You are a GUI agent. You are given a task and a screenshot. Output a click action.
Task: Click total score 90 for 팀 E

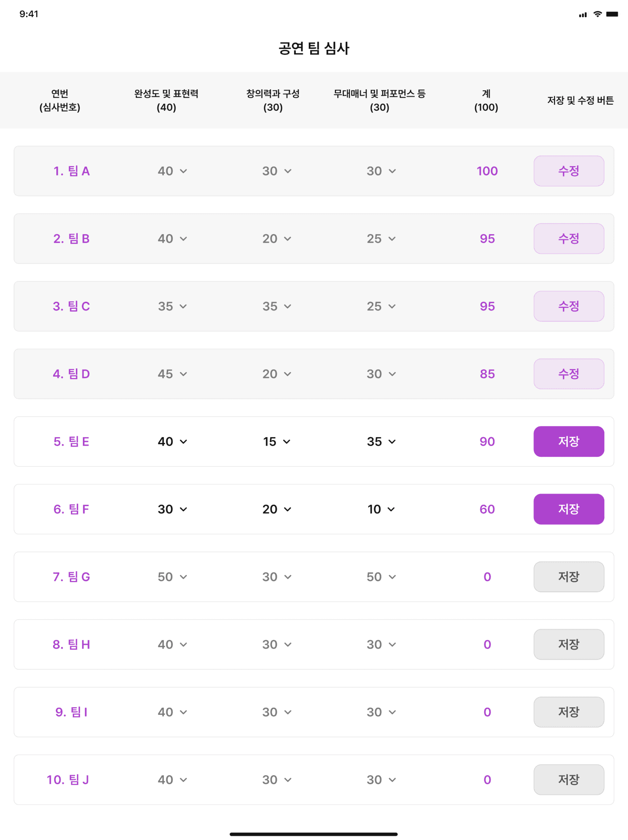coord(487,441)
